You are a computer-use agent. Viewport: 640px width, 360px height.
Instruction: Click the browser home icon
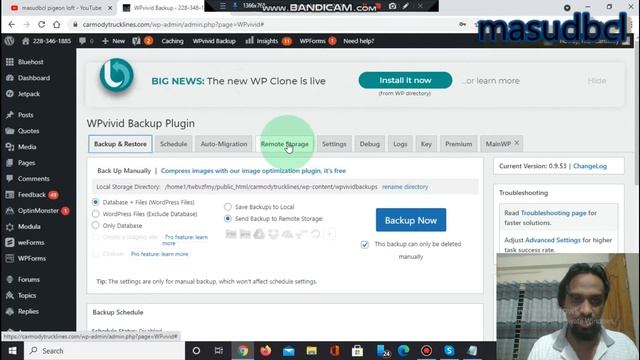tap(57, 24)
